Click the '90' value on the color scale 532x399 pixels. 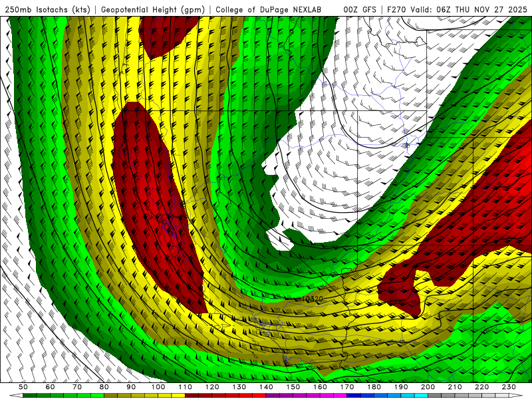(131, 386)
